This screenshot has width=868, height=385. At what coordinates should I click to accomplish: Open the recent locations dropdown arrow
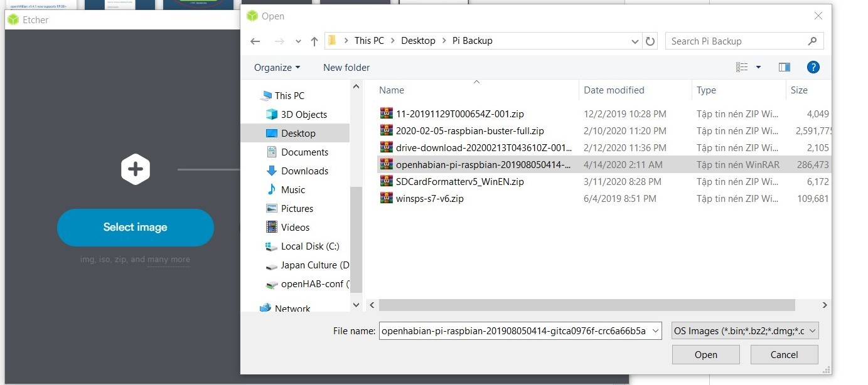298,42
